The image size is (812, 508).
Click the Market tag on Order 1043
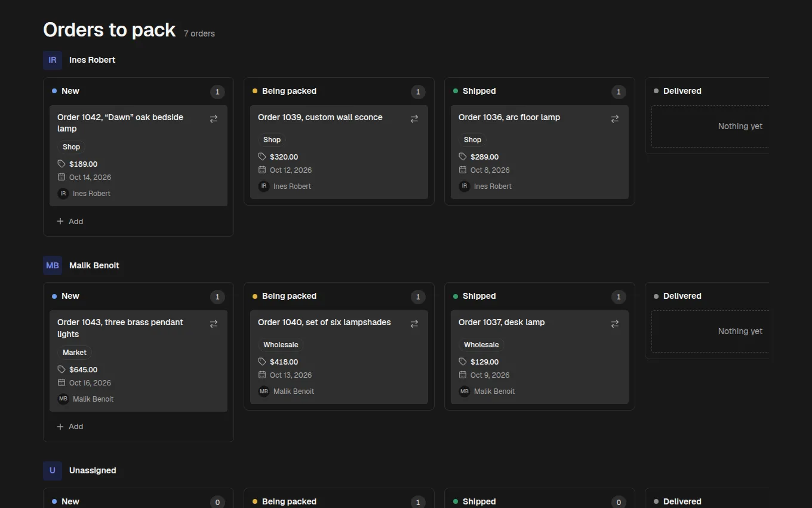[x=75, y=353]
